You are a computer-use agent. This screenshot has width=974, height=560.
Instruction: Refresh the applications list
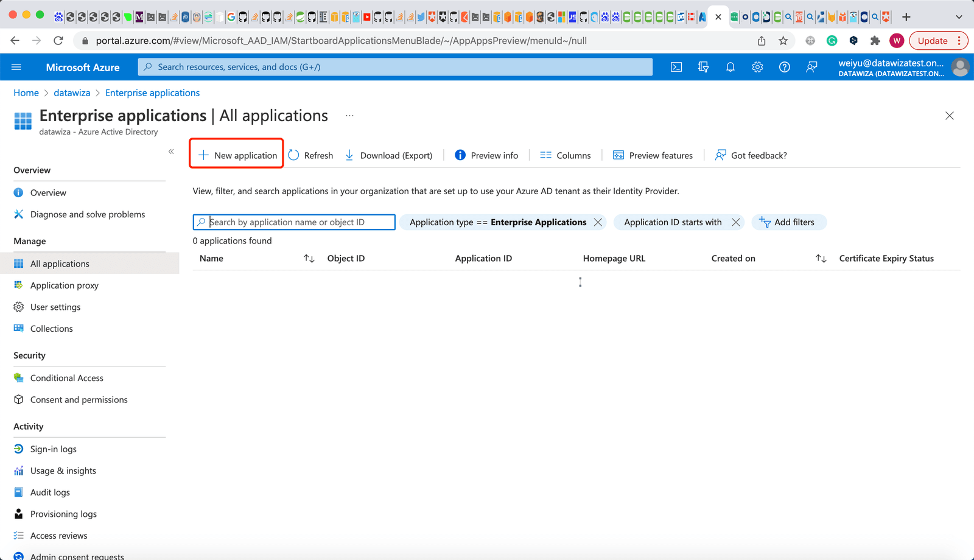coord(310,155)
